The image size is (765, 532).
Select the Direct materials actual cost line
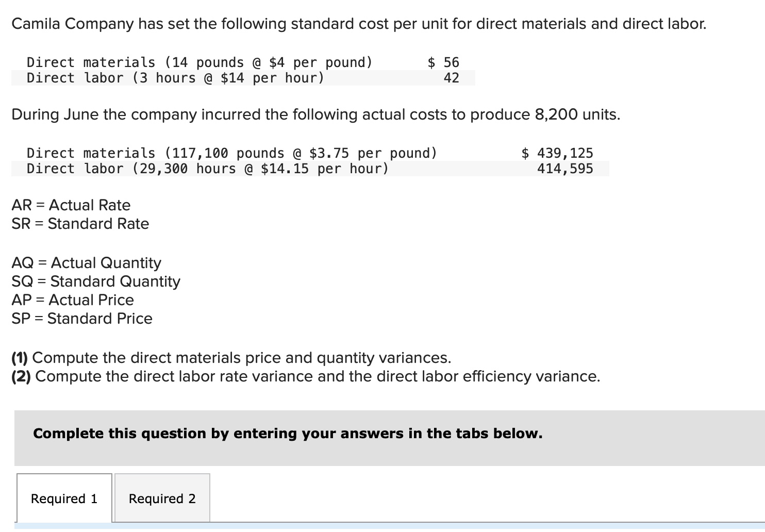(x=231, y=153)
